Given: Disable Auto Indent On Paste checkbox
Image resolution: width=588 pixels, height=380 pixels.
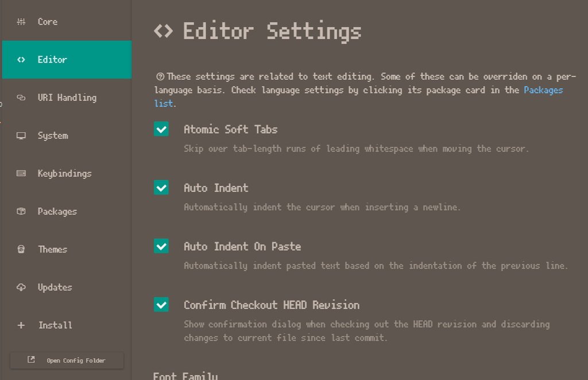Looking at the screenshot, I should [x=161, y=246].
